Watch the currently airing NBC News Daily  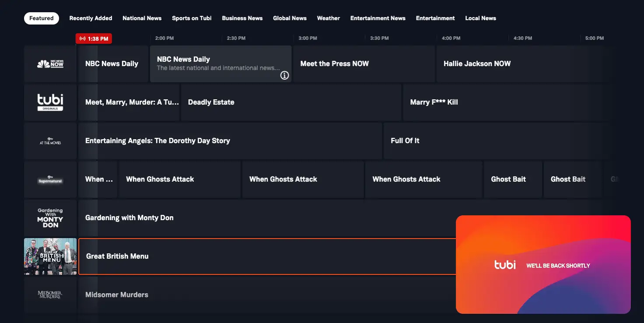tap(113, 64)
